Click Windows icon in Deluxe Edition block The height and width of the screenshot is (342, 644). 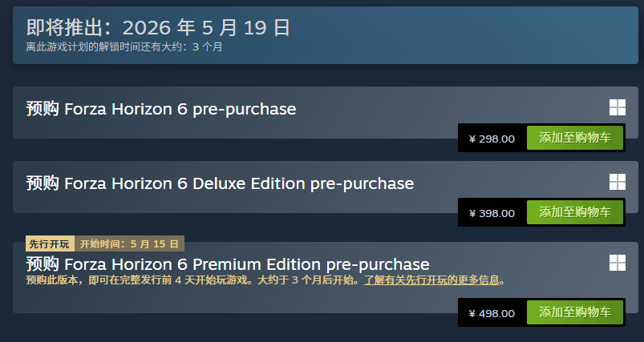coord(617,182)
